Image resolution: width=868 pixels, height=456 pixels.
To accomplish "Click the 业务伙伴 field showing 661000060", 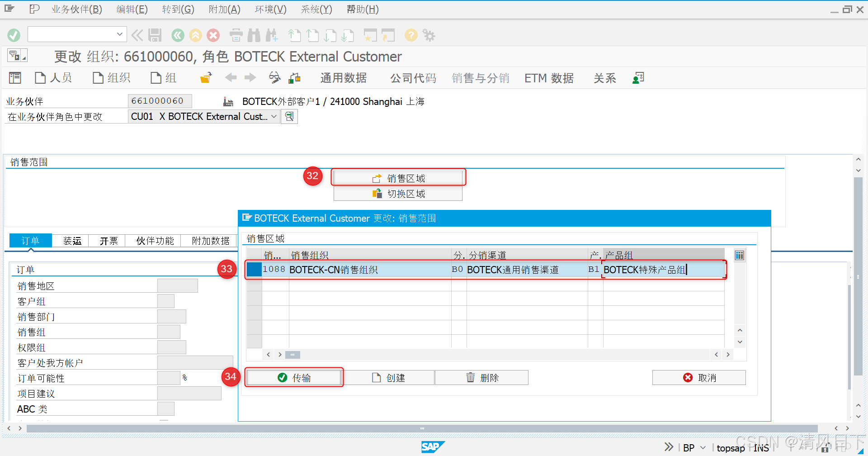I will pyautogui.click(x=160, y=100).
